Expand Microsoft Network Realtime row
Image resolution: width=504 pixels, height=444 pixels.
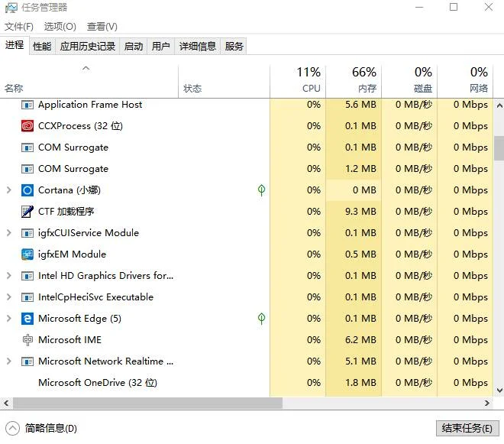(x=9, y=361)
